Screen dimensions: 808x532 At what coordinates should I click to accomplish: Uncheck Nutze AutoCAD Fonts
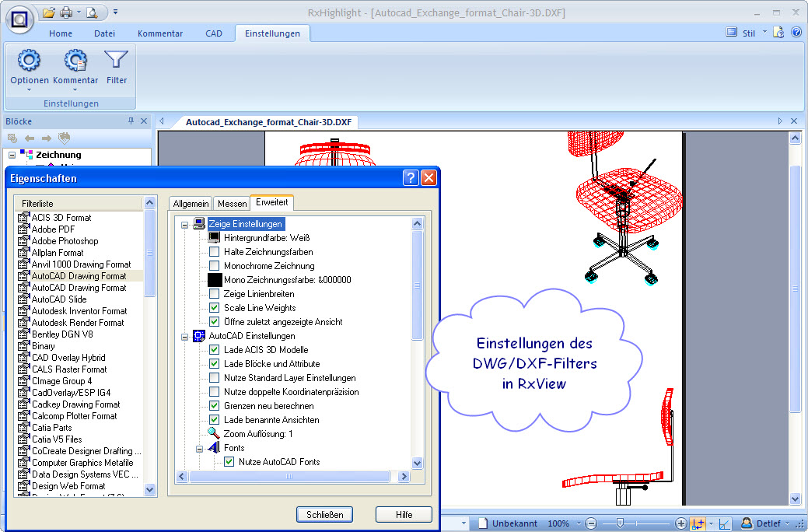coord(229,461)
